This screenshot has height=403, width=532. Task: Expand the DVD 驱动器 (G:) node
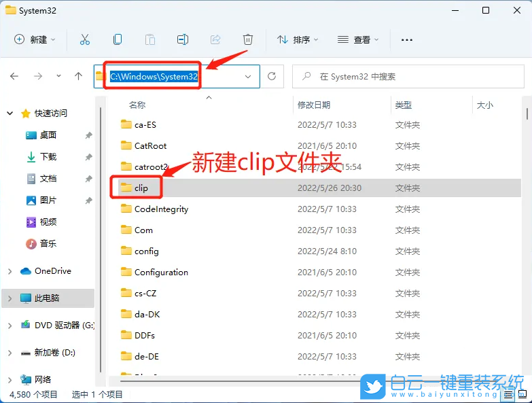(10, 326)
